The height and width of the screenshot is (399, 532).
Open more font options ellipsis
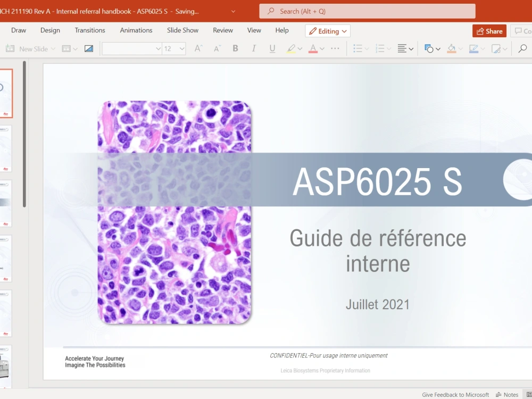coord(335,48)
